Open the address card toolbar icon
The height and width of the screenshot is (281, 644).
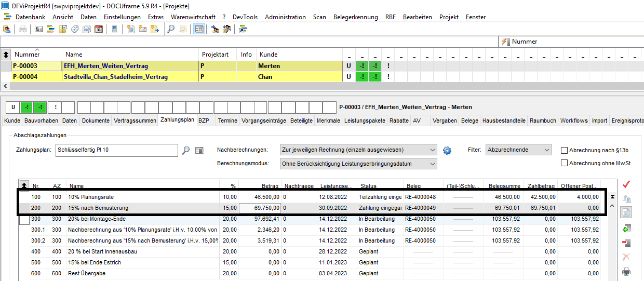click(39, 29)
